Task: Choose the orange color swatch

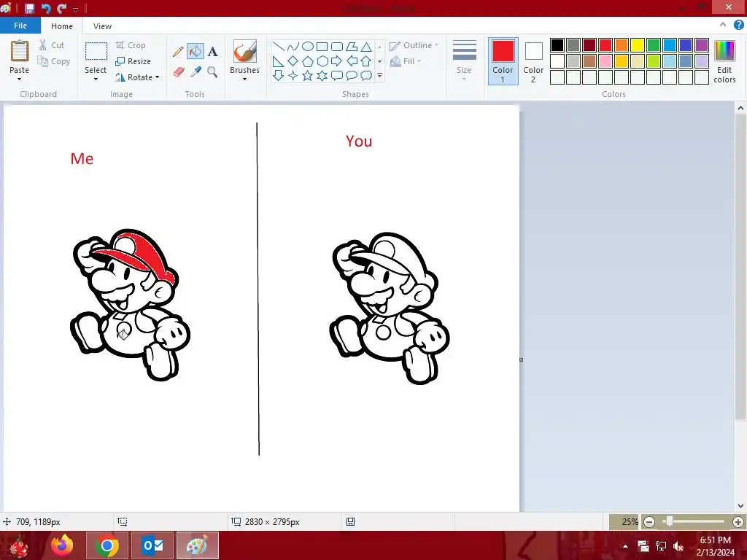Action: click(622, 45)
